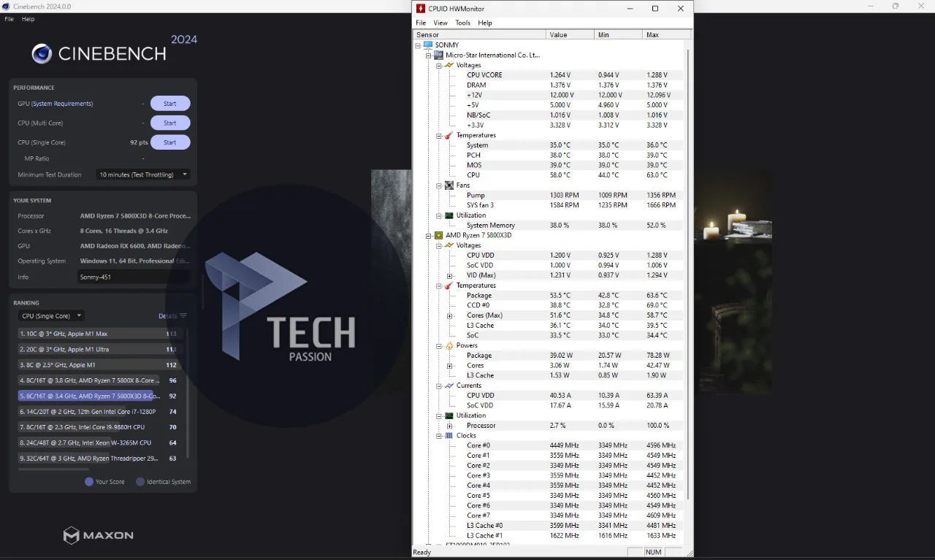Click the AMD Ryzen 7 5800X3D chip icon
This screenshot has height=560, width=935.
(x=438, y=235)
